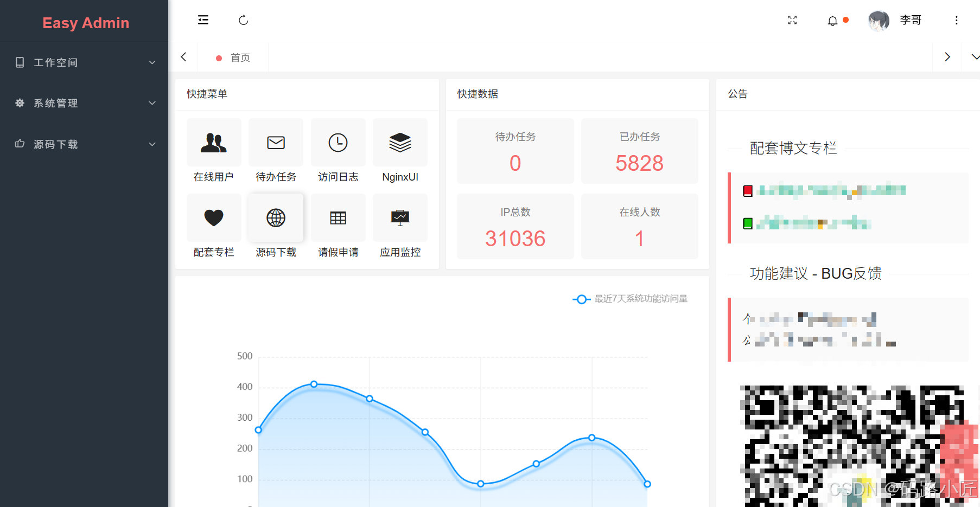Image resolution: width=980 pixels, height=507 pixels.
Task: Enter fullscreen mode via the expand icon
Action: pos(792,20)
